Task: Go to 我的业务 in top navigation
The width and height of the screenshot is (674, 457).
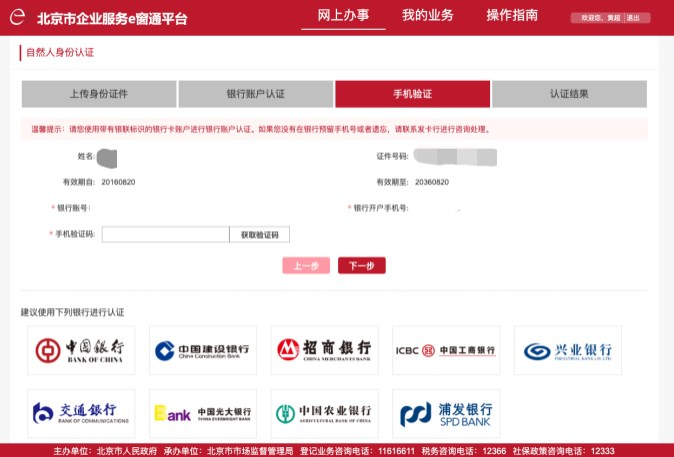Action: tap(427, 15)
